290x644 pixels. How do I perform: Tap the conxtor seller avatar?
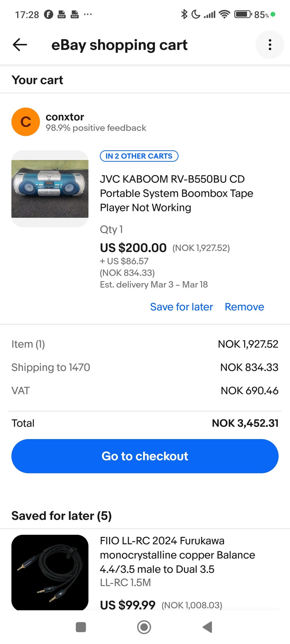point(26,122)
